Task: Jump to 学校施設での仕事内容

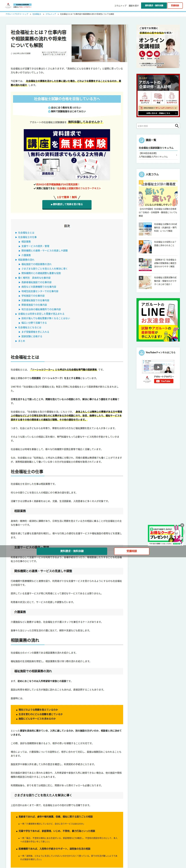Action: click(x=33, y=296)
